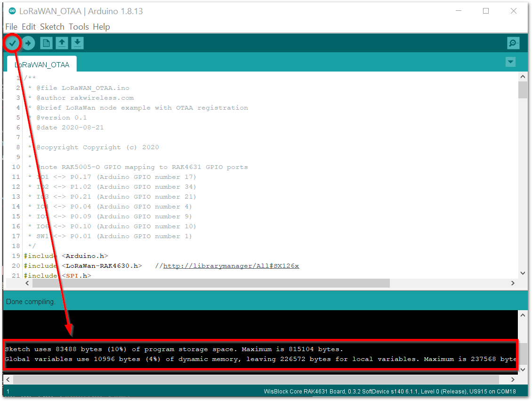Maximize the Arduino window
Image resolution: width=532 pixels, height=401 pixels.
486,11
